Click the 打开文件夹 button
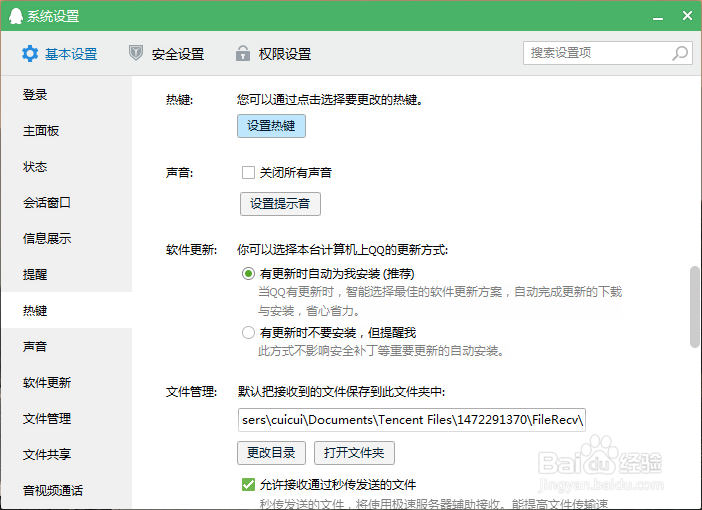This screenshot has height=510, width=702. tap(354, 453)
